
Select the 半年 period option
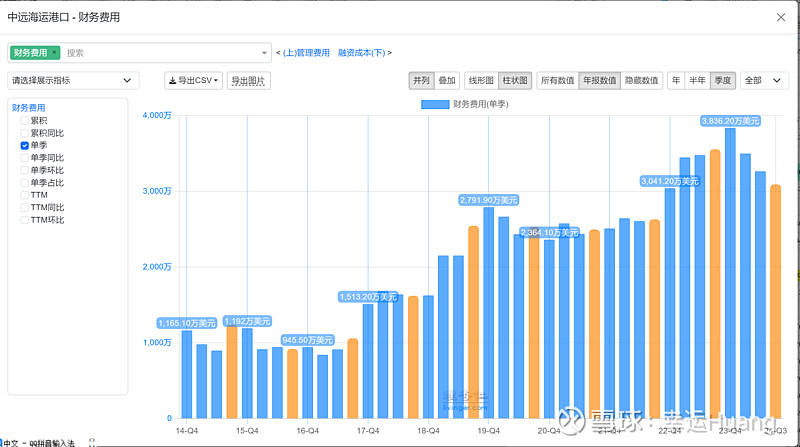697,80
